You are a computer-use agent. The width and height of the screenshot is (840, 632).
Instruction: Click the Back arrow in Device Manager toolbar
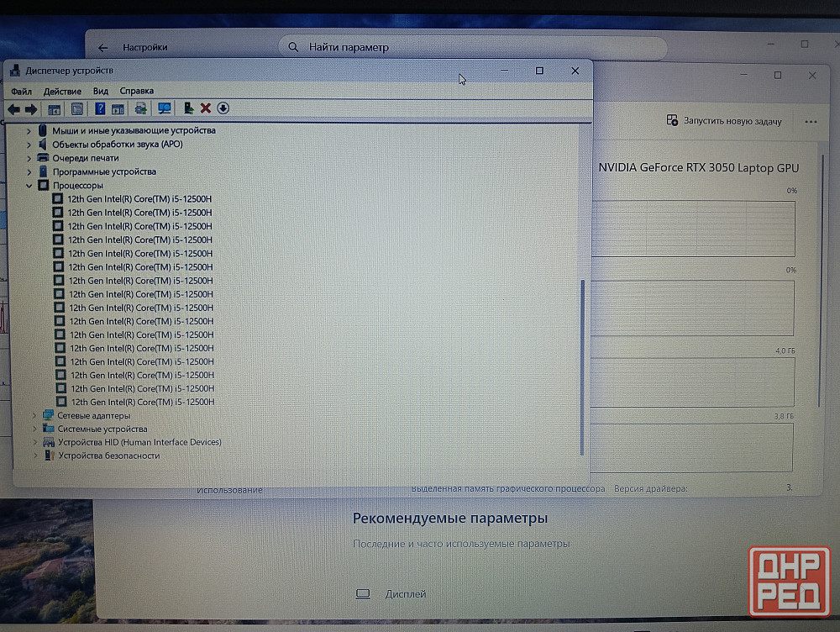pos(13,108)
